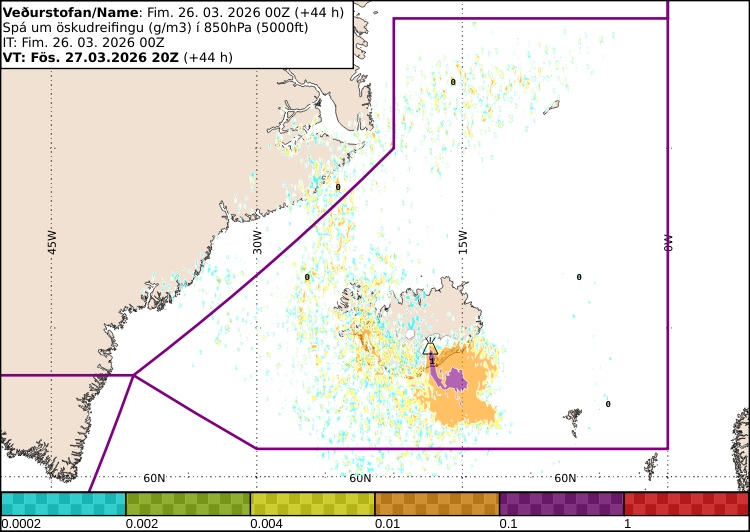Click the 0.1 legend value
The image size is (750, 532).
pos(508,523)
